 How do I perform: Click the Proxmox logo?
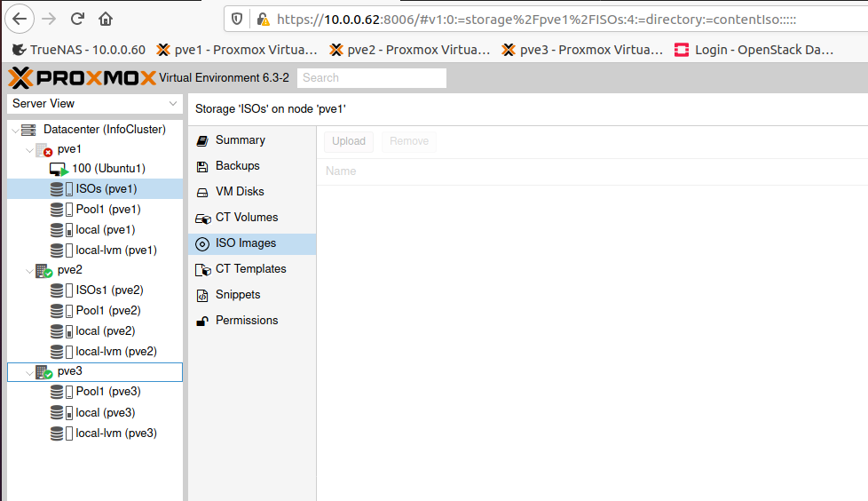click(x=83, y=77)
